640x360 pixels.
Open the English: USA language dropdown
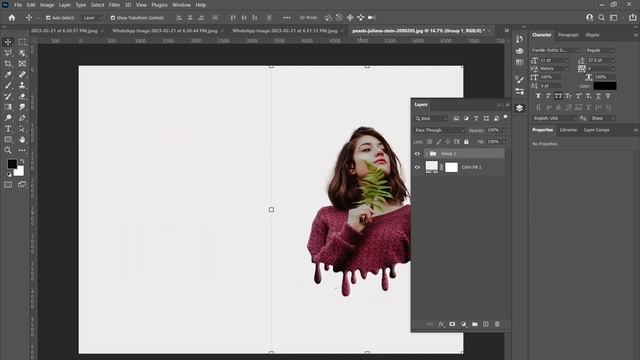tap(554, 118)
